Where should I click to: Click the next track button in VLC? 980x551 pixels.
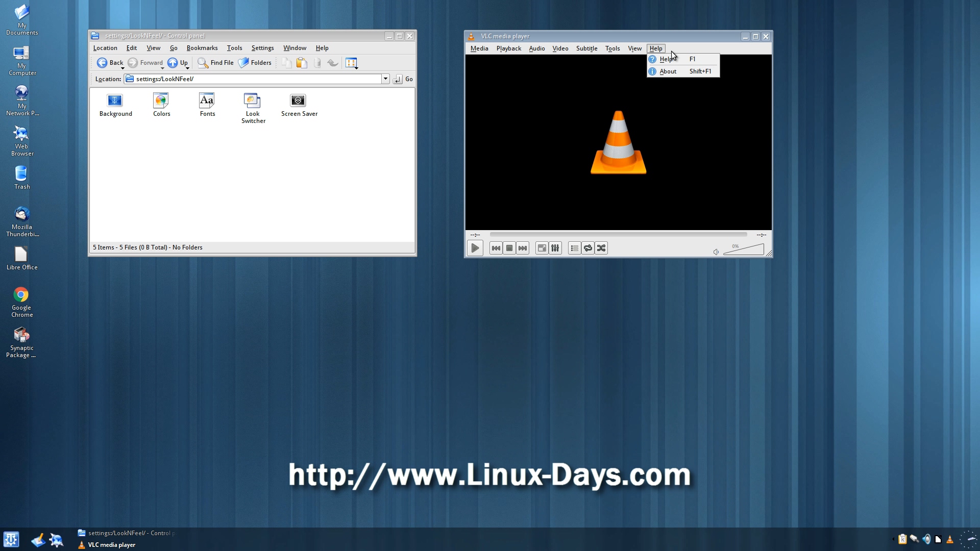[523, 248]
